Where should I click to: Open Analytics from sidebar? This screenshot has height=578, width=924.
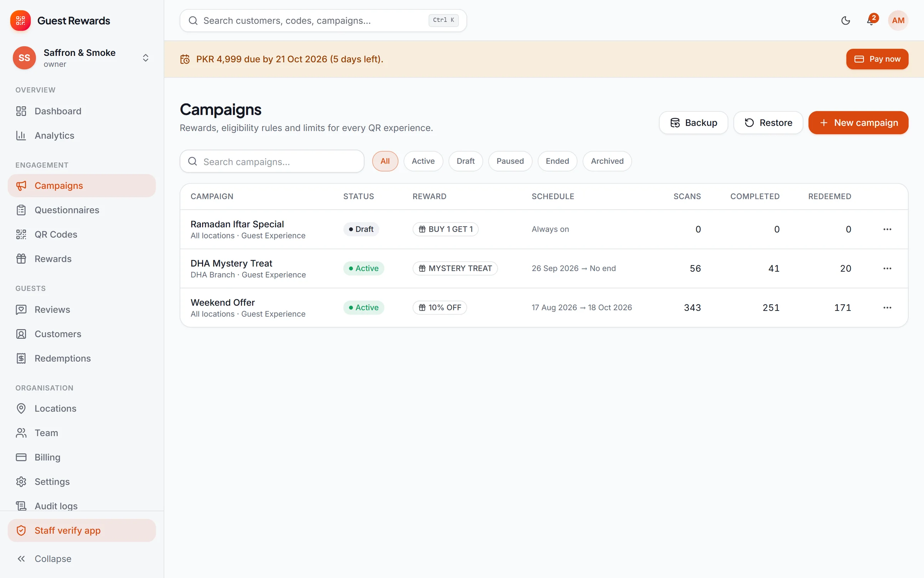pyautogui.click(x=82, y=136)
